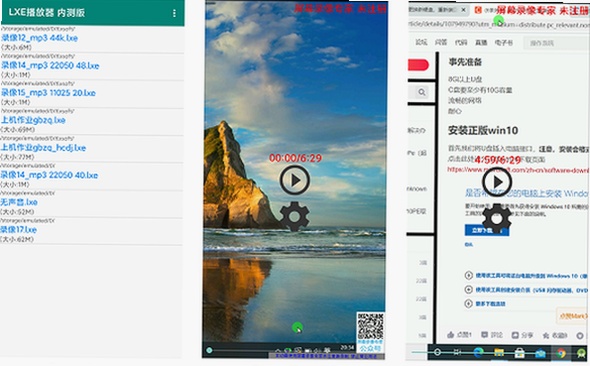Click the star favorite icon under article

coord(546,335)
